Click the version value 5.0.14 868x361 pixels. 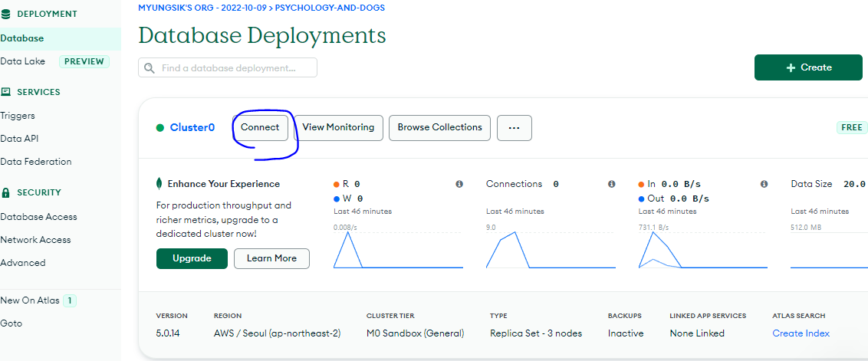[168, 333]
